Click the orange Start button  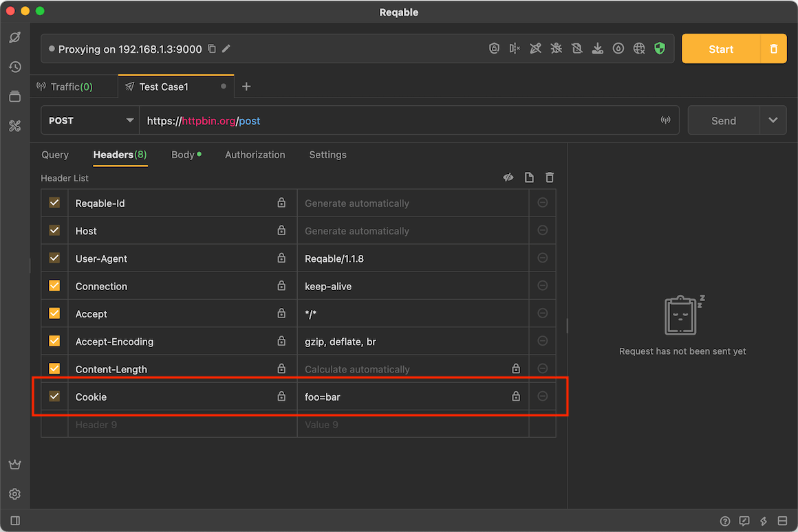pos(721,49)
